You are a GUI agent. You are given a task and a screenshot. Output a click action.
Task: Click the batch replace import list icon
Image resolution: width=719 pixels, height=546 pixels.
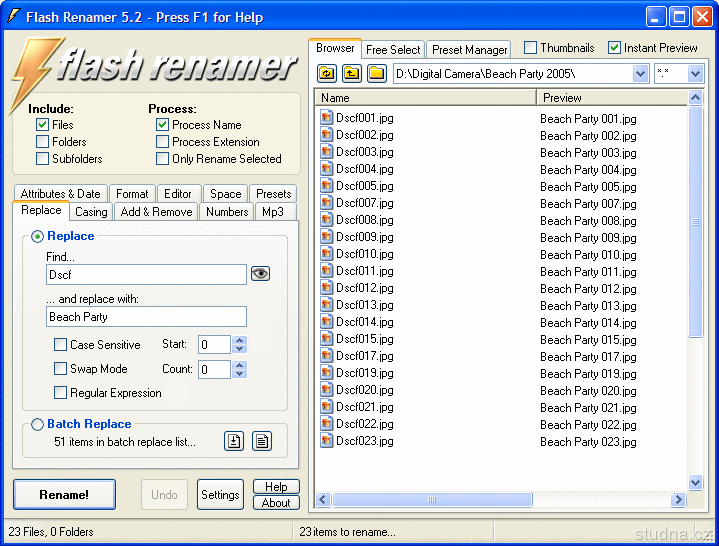click(x=234, y=441)
